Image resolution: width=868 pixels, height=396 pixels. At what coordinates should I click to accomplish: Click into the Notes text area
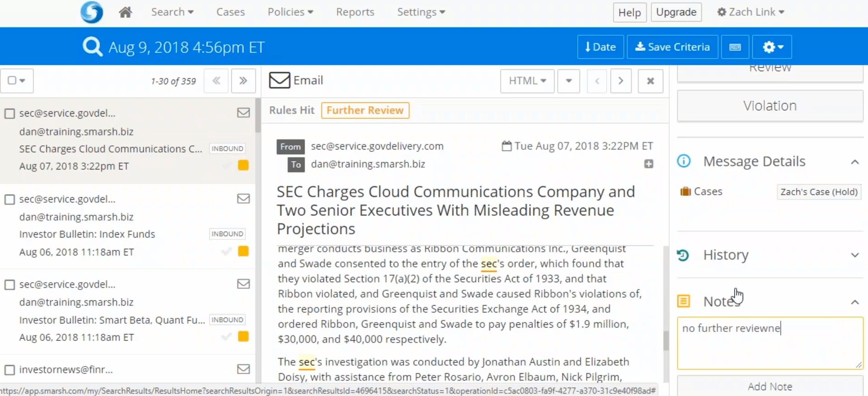point(770,343)
